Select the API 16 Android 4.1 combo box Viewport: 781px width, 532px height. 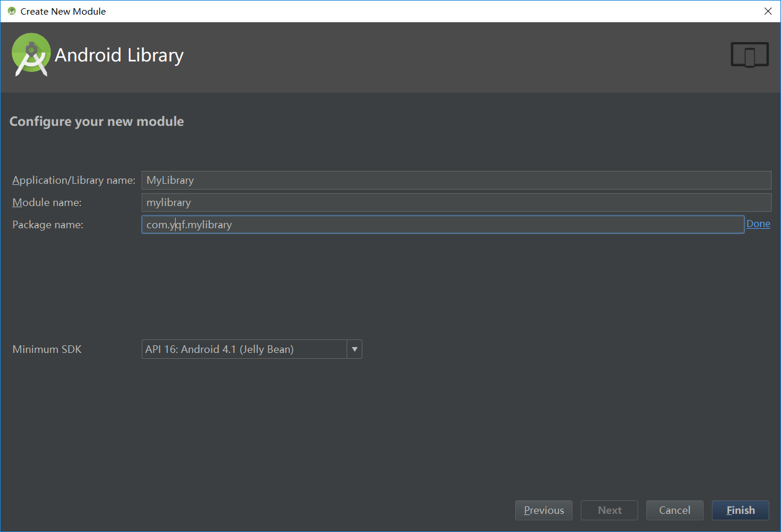tap(252, 349)
